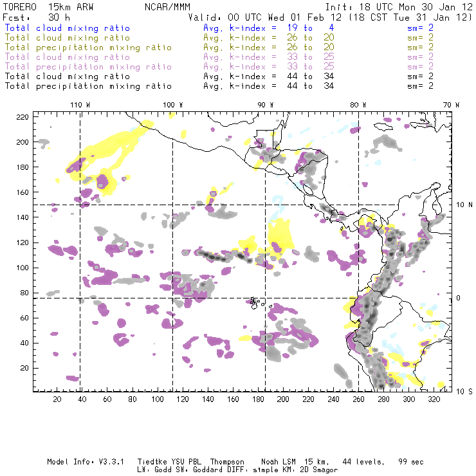
Task: Click horizontal-axis tick label "240"
Action: (333, 399)
